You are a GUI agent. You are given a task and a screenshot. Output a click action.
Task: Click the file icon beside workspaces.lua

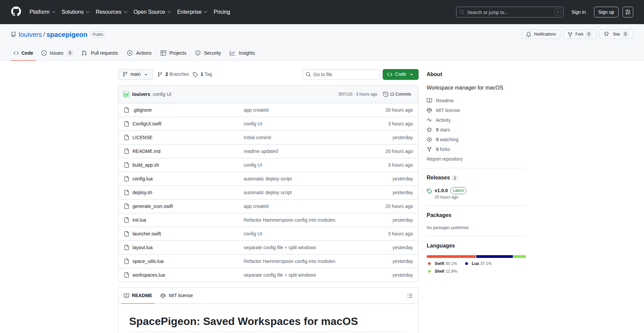[126, 275]
